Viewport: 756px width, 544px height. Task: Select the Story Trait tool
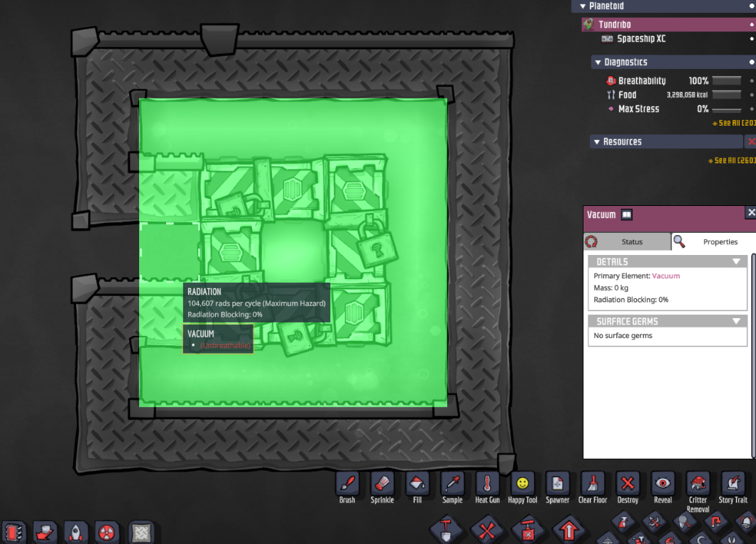click(733, 484)
